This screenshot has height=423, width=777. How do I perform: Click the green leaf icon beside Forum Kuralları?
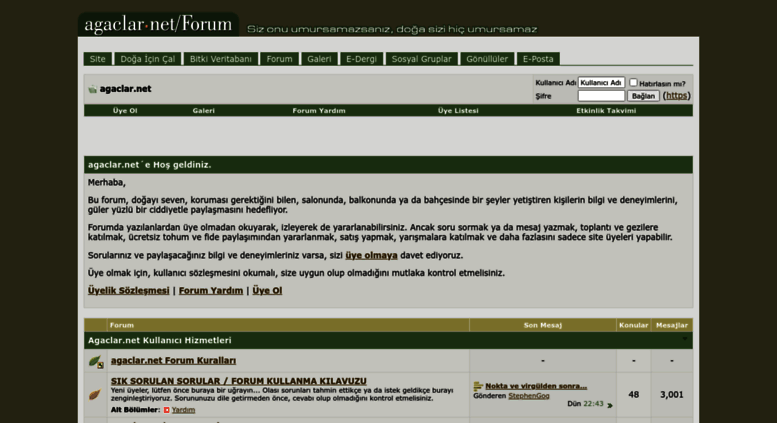[x=96, y=362]
